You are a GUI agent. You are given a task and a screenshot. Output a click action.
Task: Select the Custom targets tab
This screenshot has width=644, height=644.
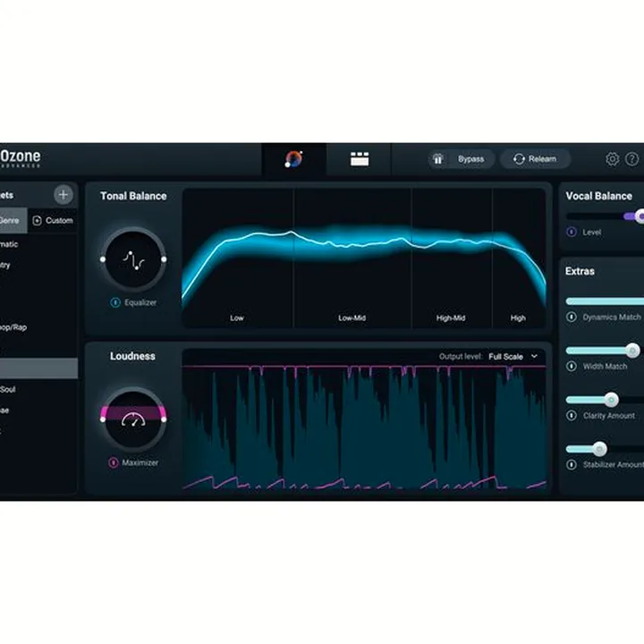click(53, 221)
